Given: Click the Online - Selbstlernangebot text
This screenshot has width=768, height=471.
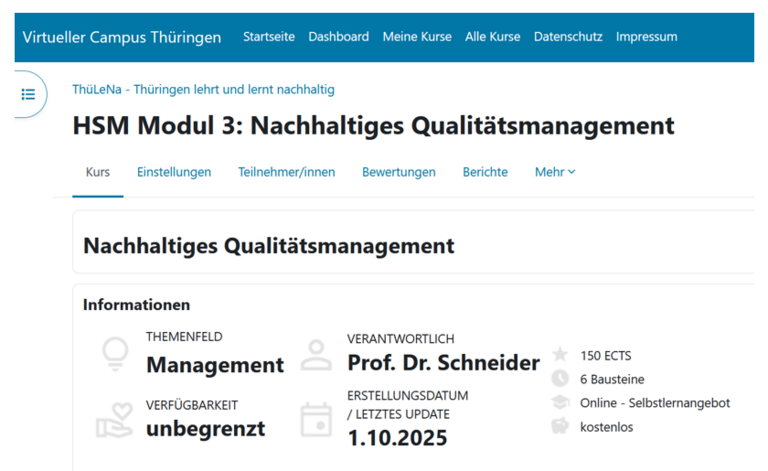Looking at the screenshot, I should click(655, 403).
